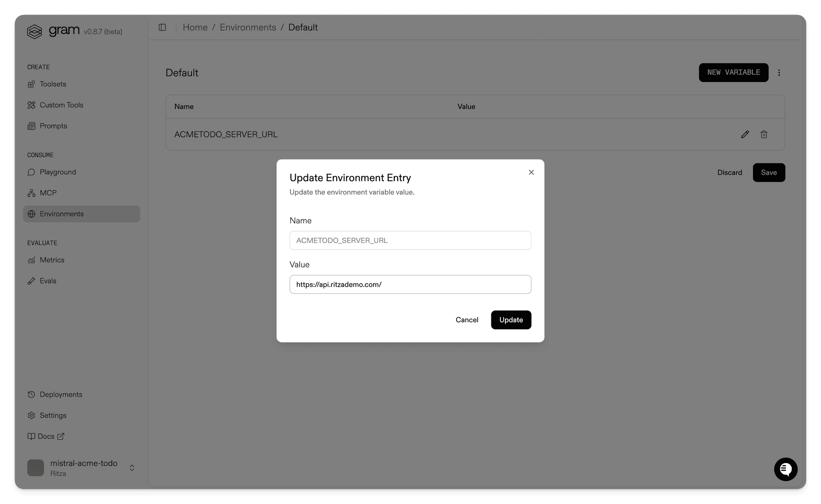Go to Home via breadcrumb

pos(195,27)
